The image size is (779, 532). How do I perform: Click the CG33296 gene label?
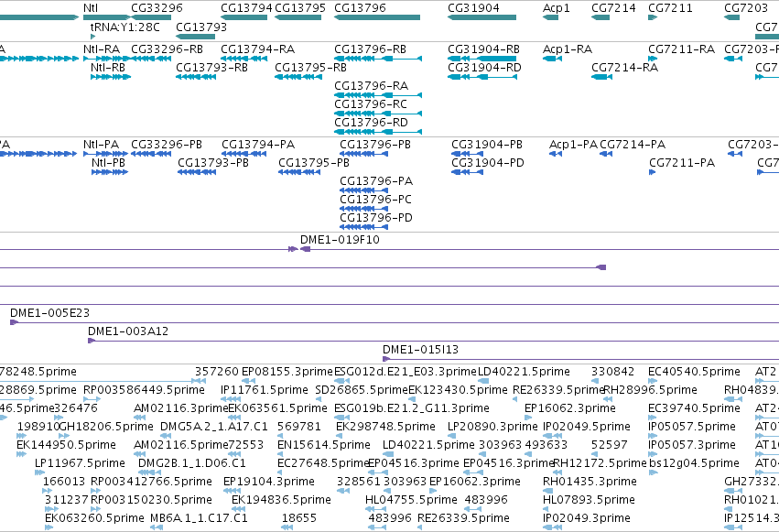click(157, 8)
